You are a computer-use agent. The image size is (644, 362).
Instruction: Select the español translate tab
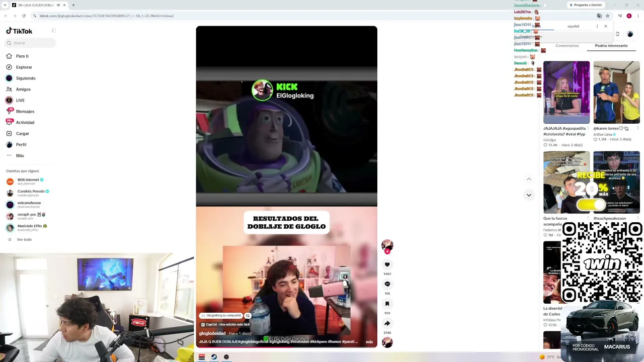[x=573, y=26]
